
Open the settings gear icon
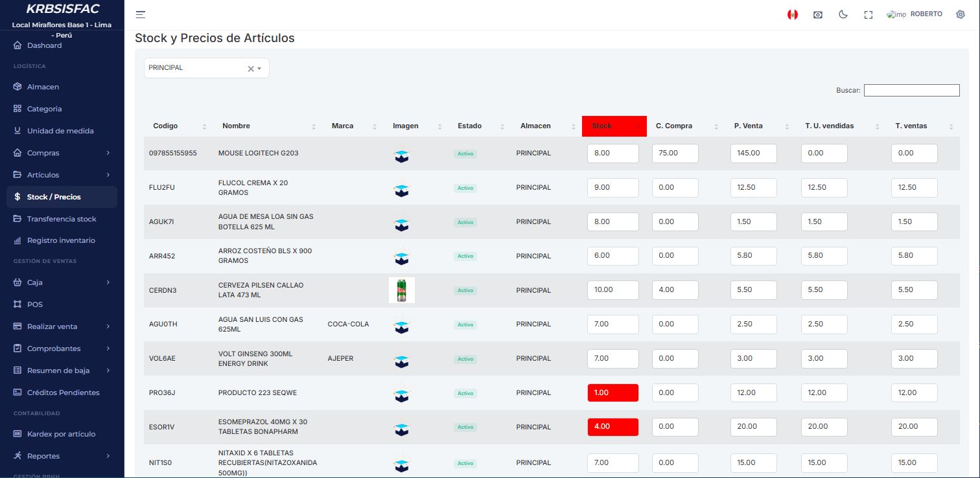click(961, 14)
